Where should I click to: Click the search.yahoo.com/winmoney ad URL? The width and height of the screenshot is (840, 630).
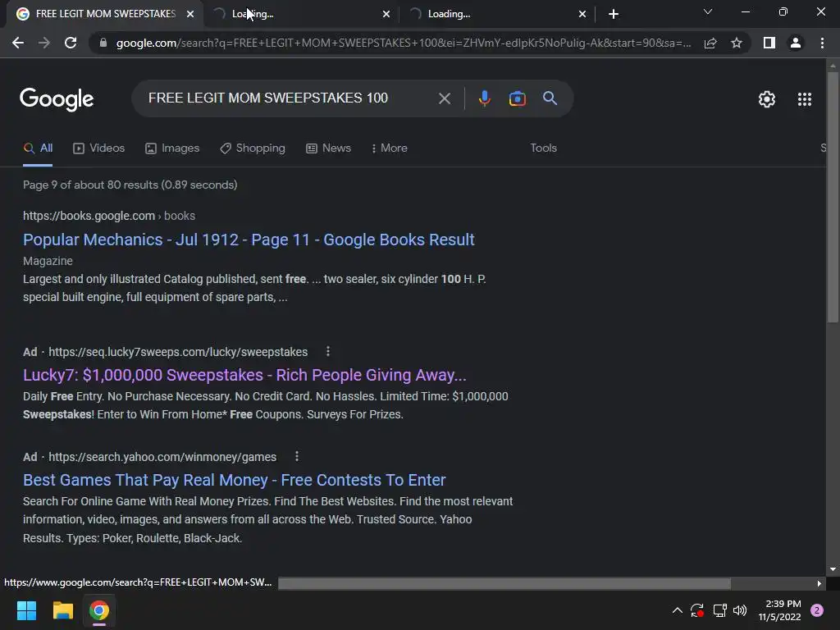162,457
